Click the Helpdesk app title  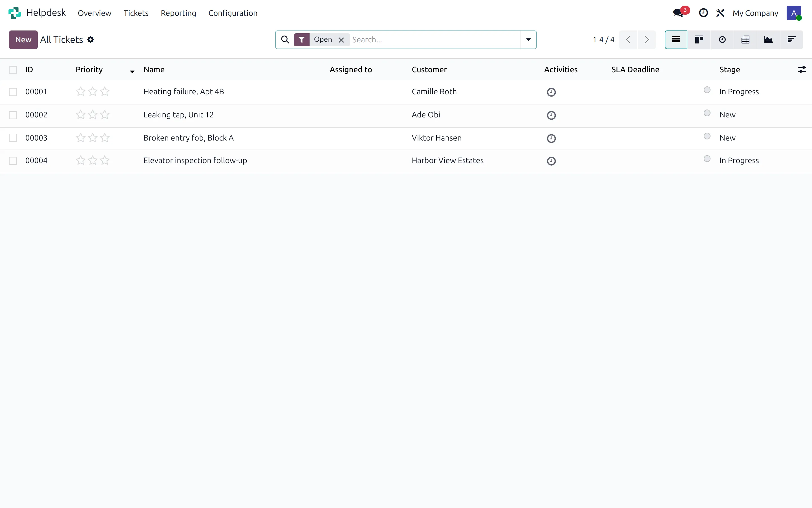coord(46,13)
